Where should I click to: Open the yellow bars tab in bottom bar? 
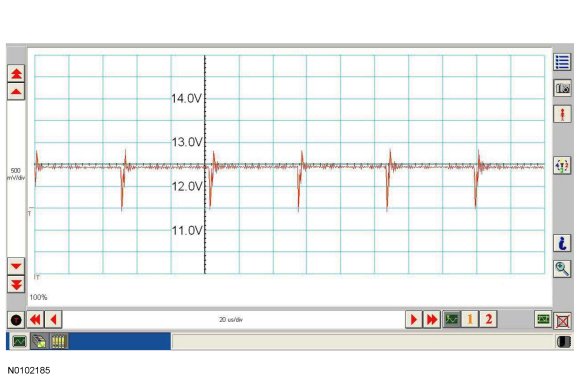tap(58, 341)
